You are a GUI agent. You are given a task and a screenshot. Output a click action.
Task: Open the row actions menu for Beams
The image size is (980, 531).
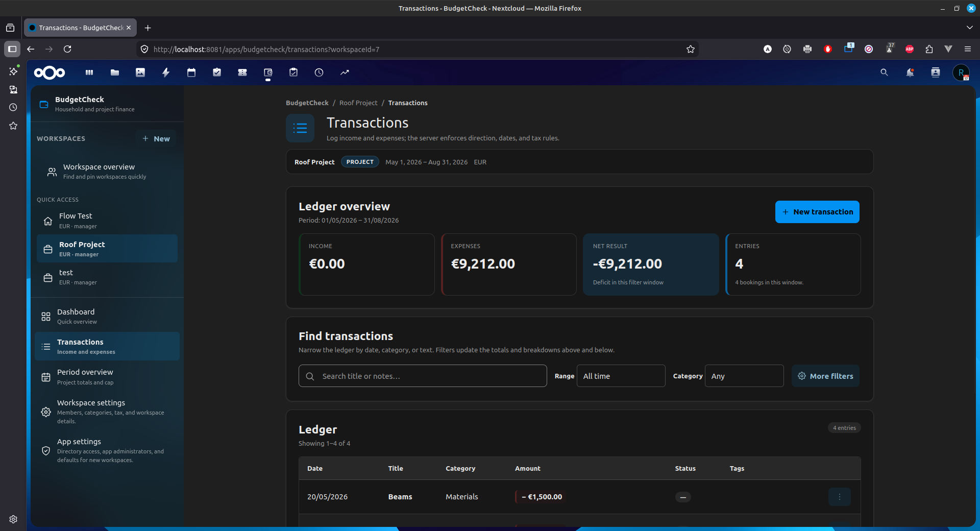tap(840, 497)
